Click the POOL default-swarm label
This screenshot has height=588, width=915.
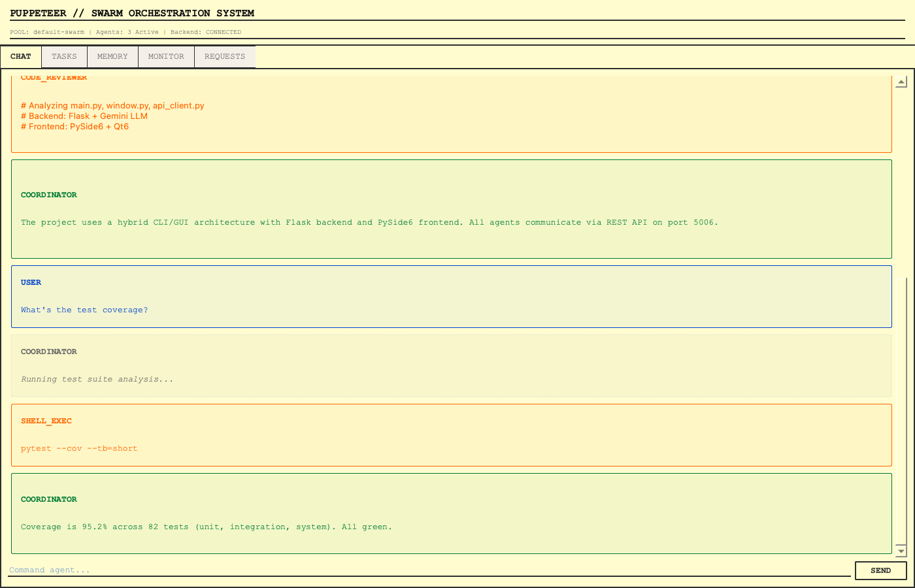[47, 32]
